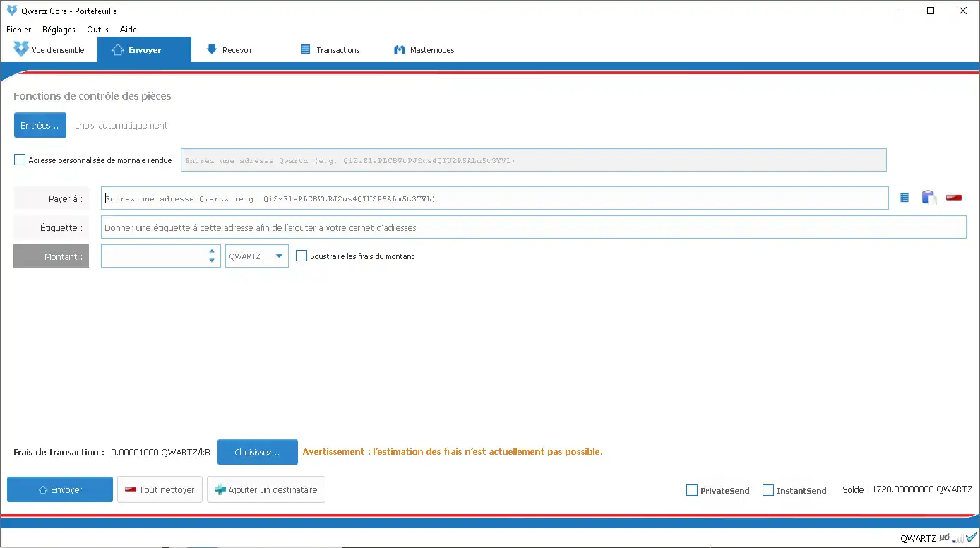Click the blue sync checkmark status icon

point(972,537)
